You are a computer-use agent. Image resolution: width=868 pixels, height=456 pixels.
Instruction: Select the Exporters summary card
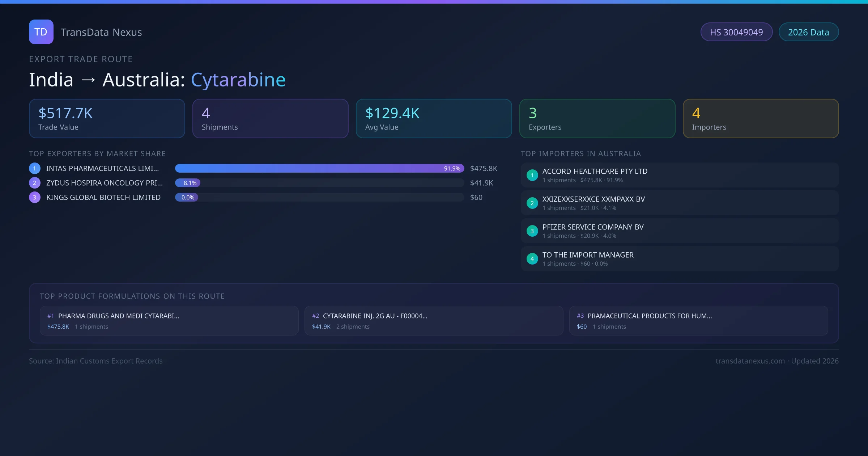pyautogui.click(x=597, y=118)
